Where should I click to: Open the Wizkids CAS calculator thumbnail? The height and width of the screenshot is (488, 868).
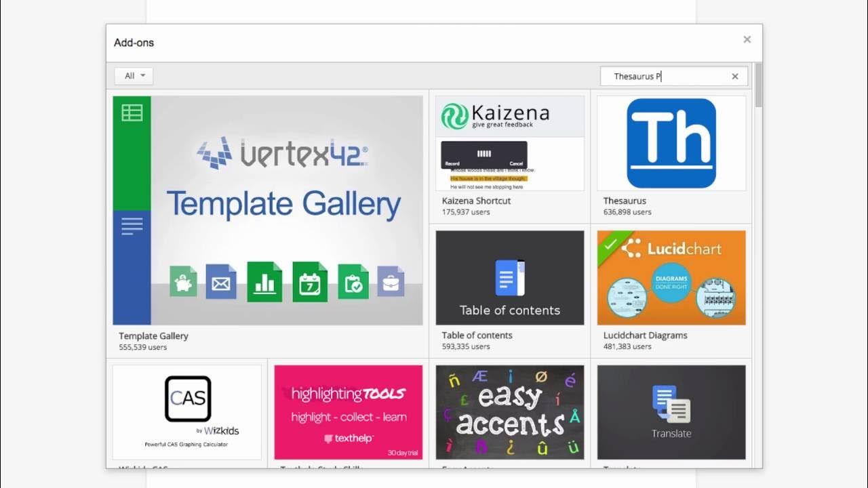coord(187,413)
